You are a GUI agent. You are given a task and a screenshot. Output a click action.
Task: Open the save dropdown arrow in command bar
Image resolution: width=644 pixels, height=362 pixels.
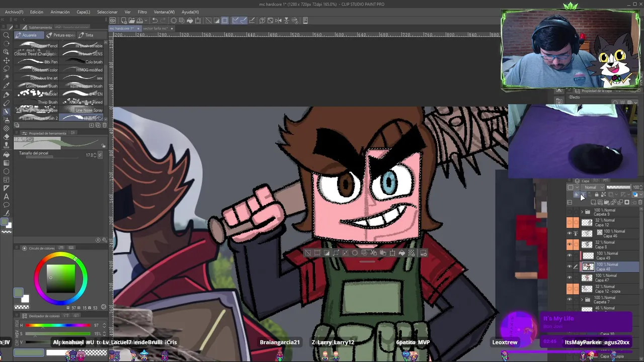tap(146, 21)
